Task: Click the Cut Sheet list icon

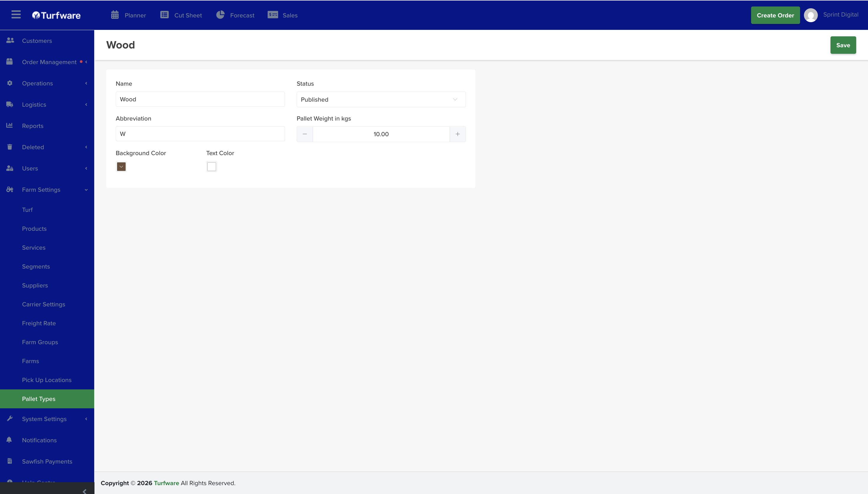Action: (x=164, y=15)
